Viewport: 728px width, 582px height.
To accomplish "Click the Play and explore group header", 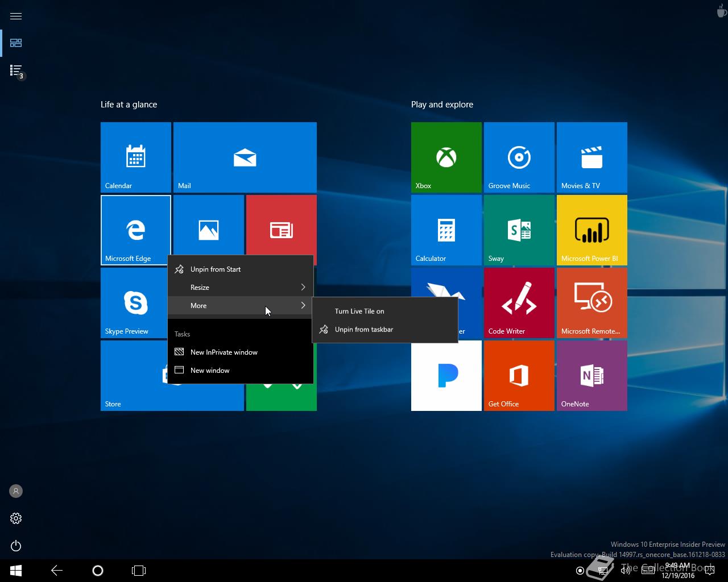I will pyautogui.click(x=442, y=105).
